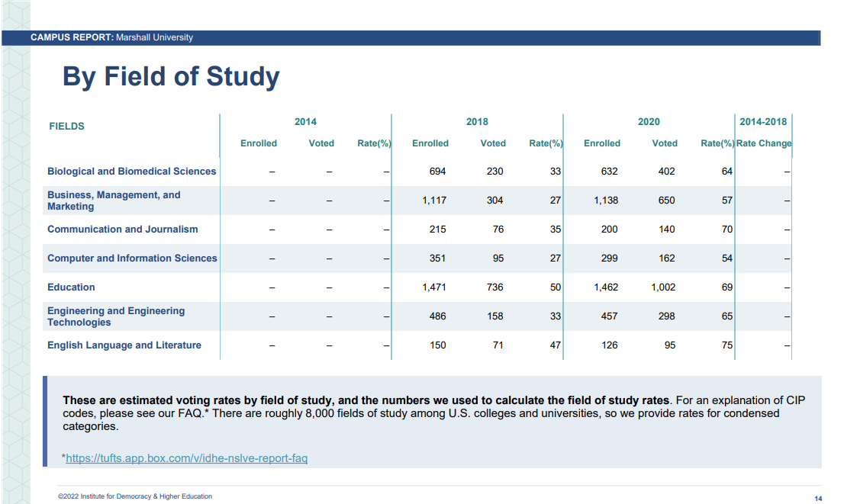This screenshot has height=504, width=844.
Task: Select the 298 voted value for Engineering
Action: tap(666, 317)
